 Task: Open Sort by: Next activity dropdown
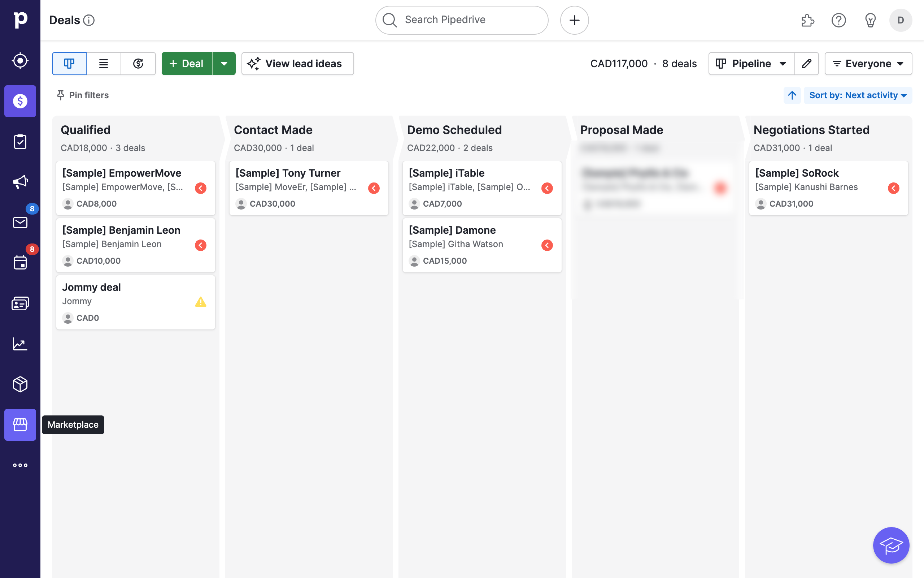[858, 95]
